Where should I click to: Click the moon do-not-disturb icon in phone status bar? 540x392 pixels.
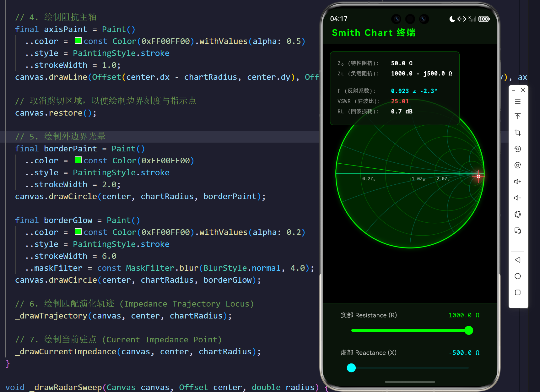[x=452, y=19]
